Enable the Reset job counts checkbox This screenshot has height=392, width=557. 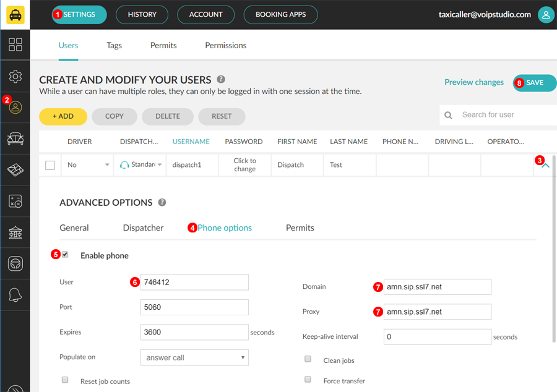click(65, 380)
